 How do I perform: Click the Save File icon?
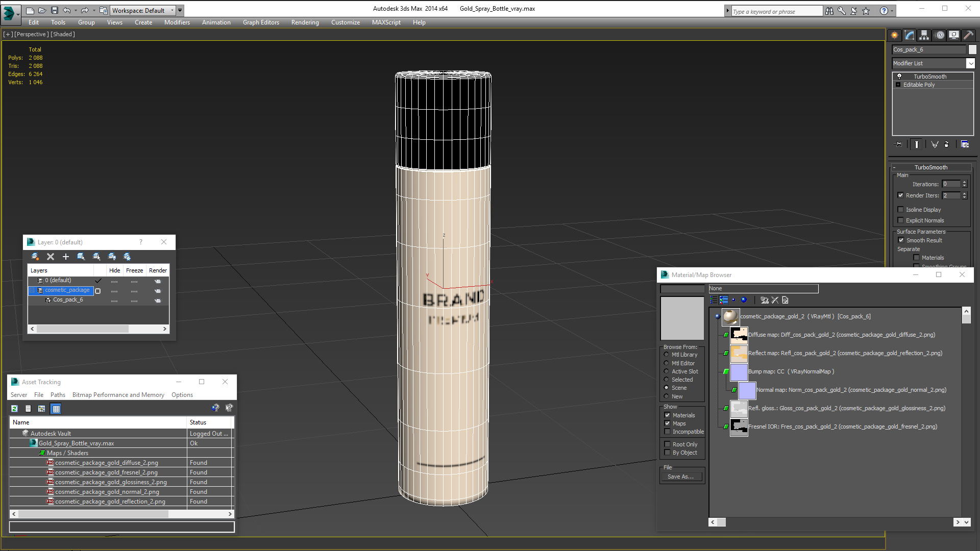tap(55, 10)
